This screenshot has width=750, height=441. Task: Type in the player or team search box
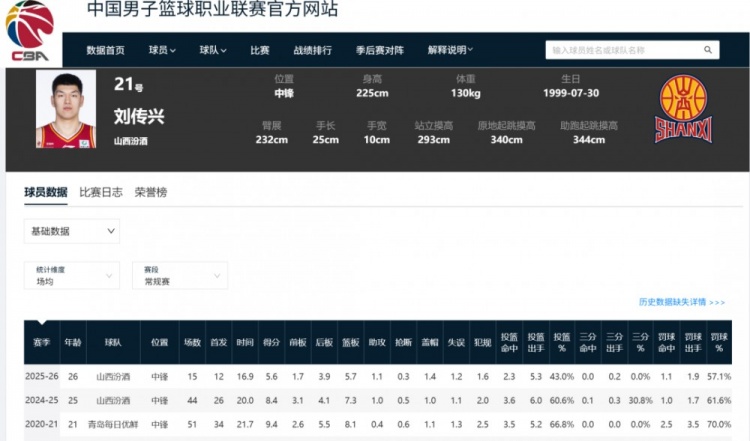[624, 50]
